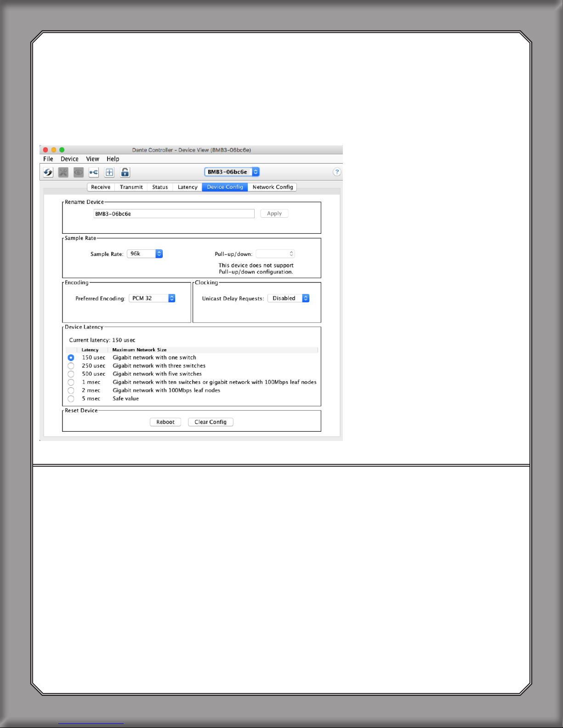This screenshot has width=563, height=728.
Task: Click 'Gigabit network with five switches' text
Action: [157, 374]
